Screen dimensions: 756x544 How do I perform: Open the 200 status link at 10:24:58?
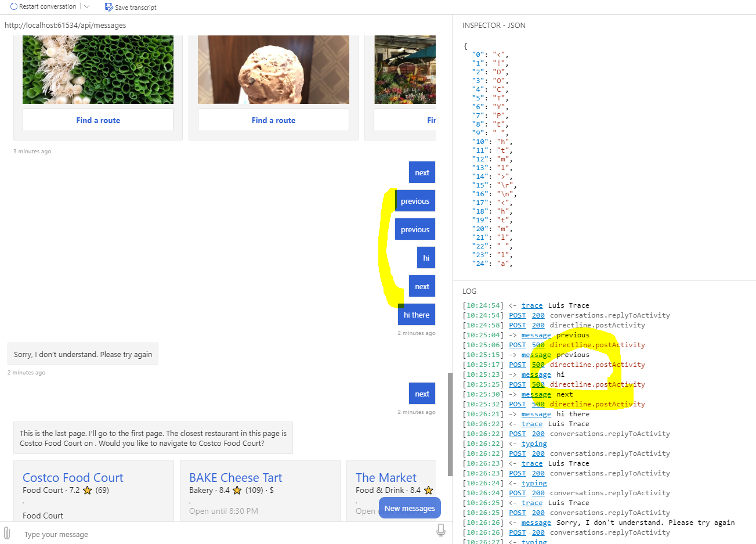click(x=538, y=325)
